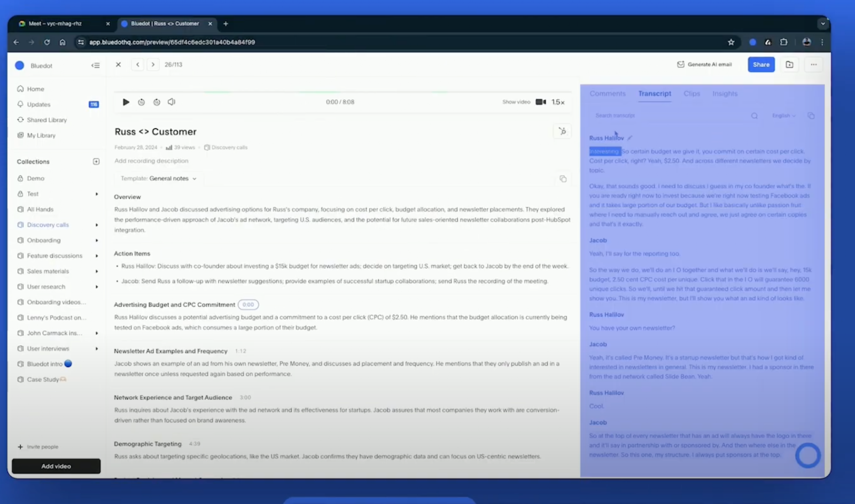Open a new browser tab
Image resolution: width=855 pixels, height=504 pixels.
[x=226, y=24]
